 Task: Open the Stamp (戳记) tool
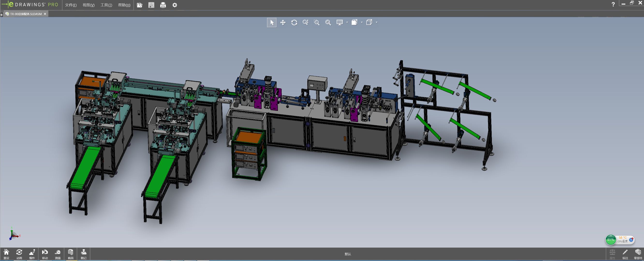[83, 254]
